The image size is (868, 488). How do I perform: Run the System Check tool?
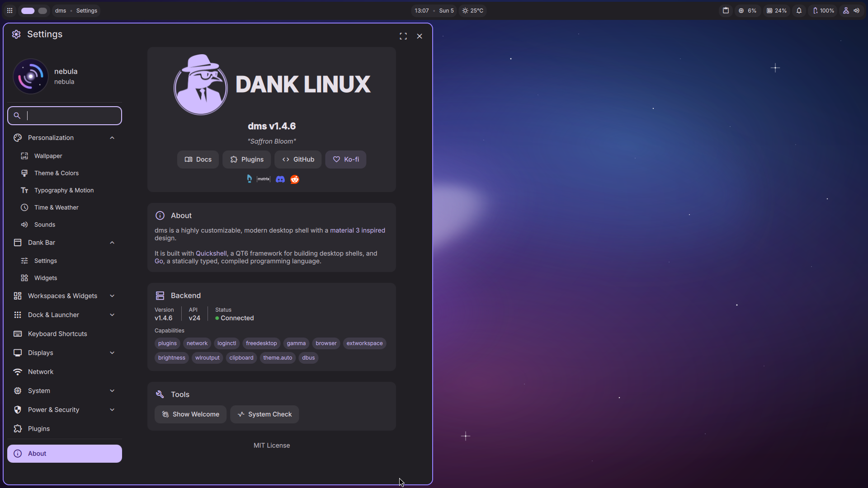(264, 414)
